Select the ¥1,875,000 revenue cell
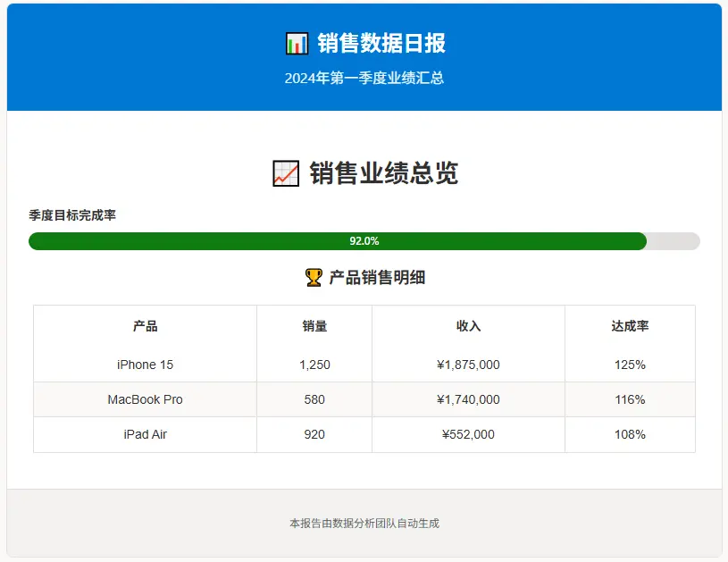This screenshot has height=562, width=728. coord(468,365)
